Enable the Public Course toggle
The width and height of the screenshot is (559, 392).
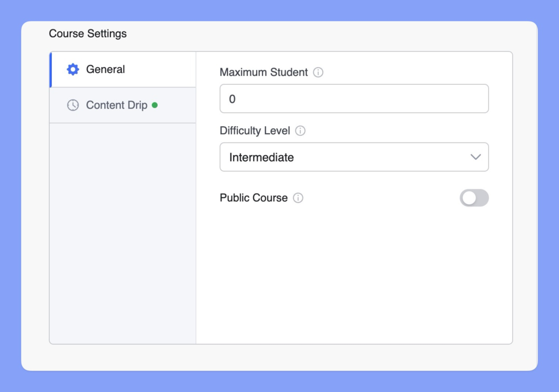click(x=474, y=198)
